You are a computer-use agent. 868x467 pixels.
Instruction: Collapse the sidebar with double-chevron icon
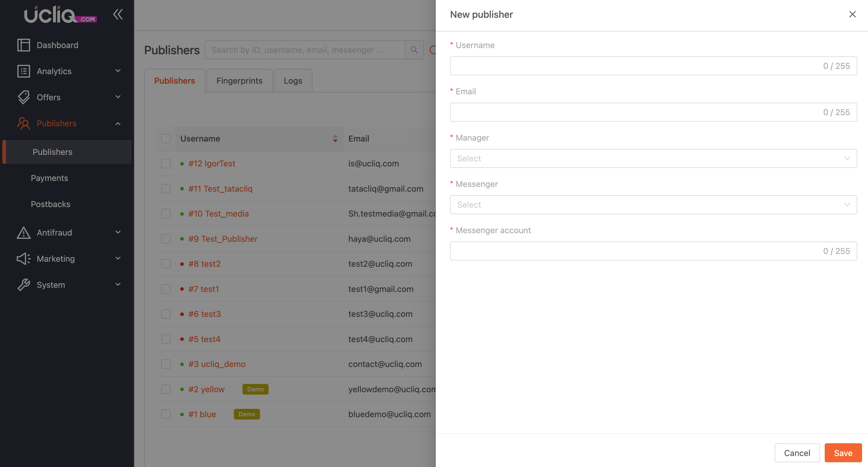[118, 15]
